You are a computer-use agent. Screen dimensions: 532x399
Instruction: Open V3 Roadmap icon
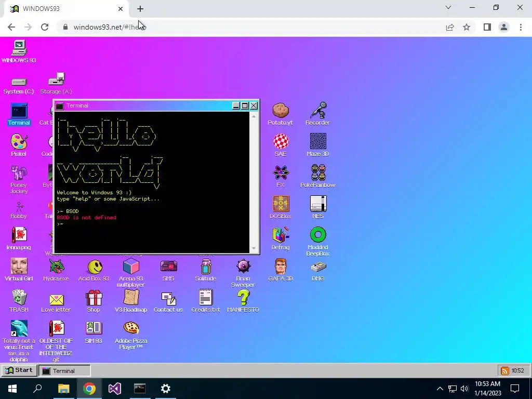(x=131, y=297)
